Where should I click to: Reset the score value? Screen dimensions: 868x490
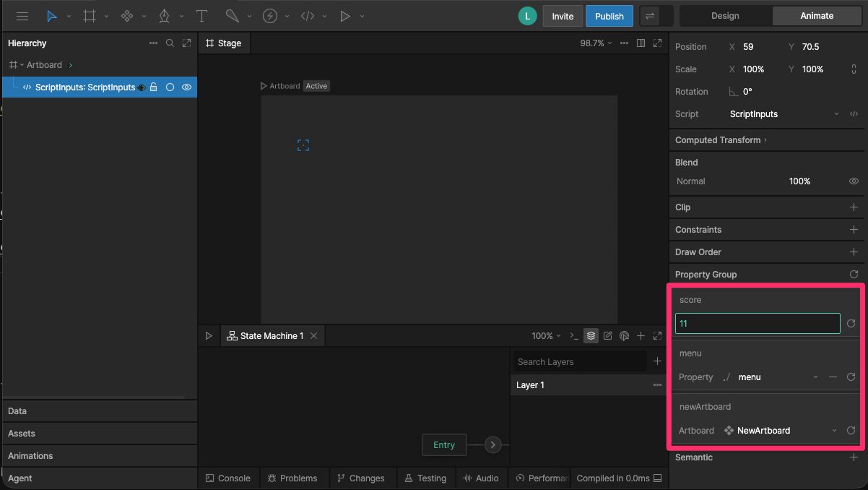coord(851,324)
